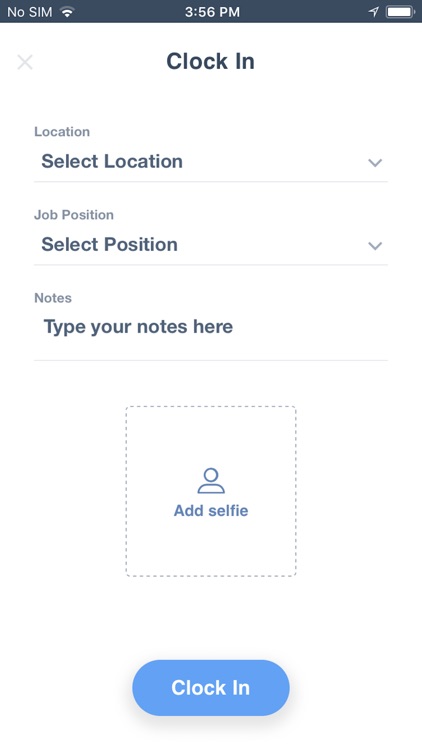Screen dimensions: 422x750
Task: Expand the Location dropdown chevron
Action: tap(375, 163)
